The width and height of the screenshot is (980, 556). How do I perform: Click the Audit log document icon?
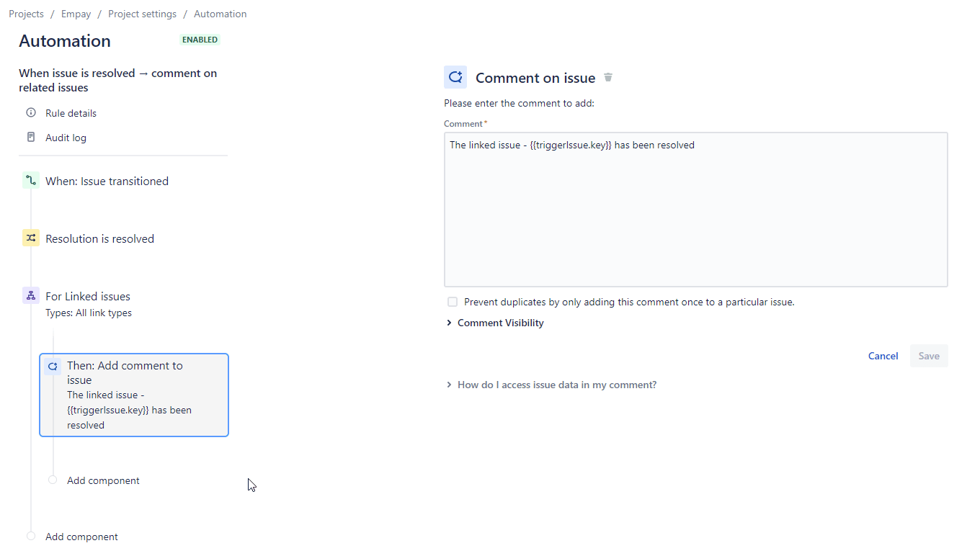[x=30, y=137]
